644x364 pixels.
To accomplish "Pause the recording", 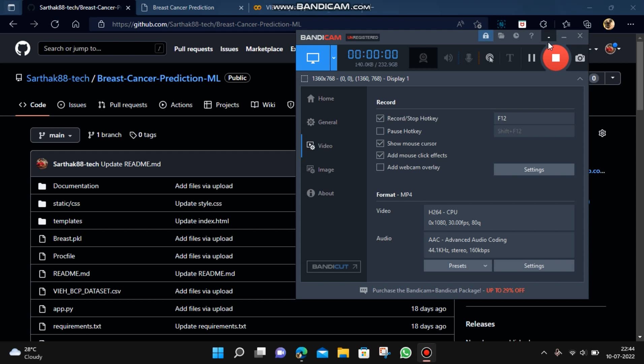I will (x=532, y=58).
